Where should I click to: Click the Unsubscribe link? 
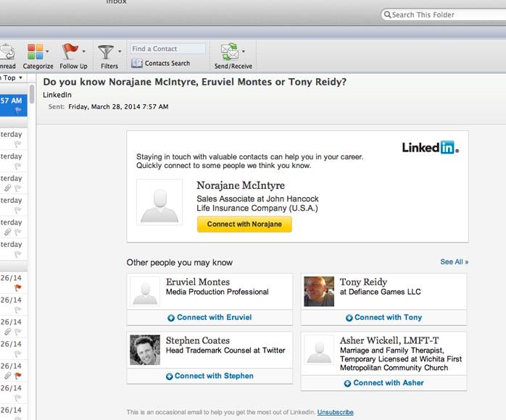tap(336, 412)
